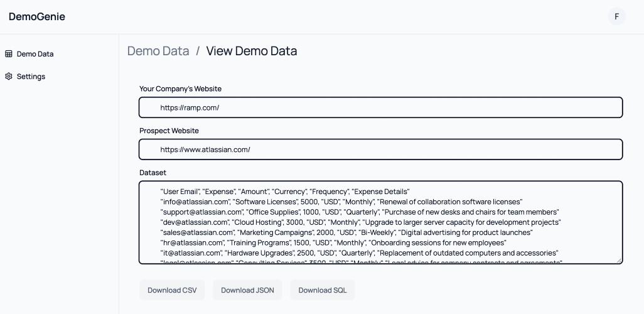Grab the Dataset textarea resize handle
Viewport: 644px width, 314px height.
click(x=620, y=260)
